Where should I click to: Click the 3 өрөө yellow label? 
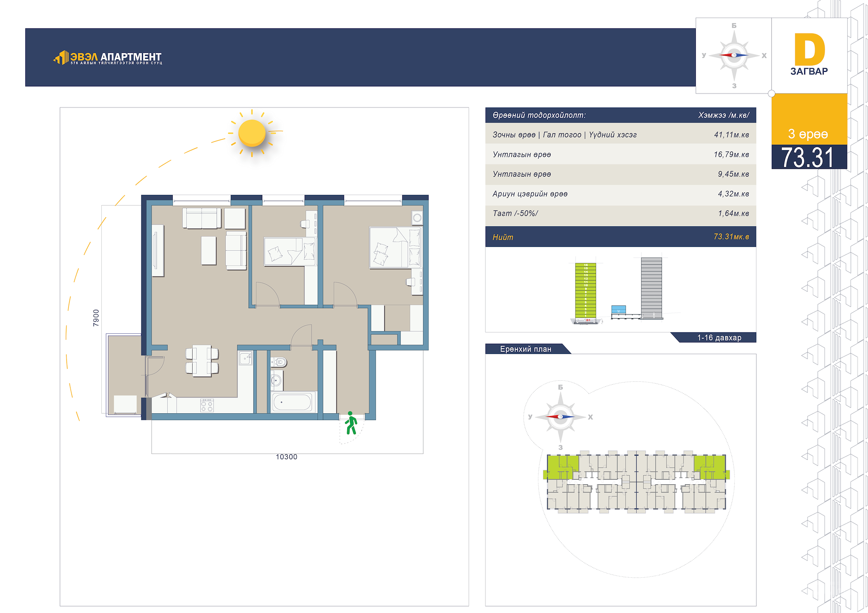point(808,134)
